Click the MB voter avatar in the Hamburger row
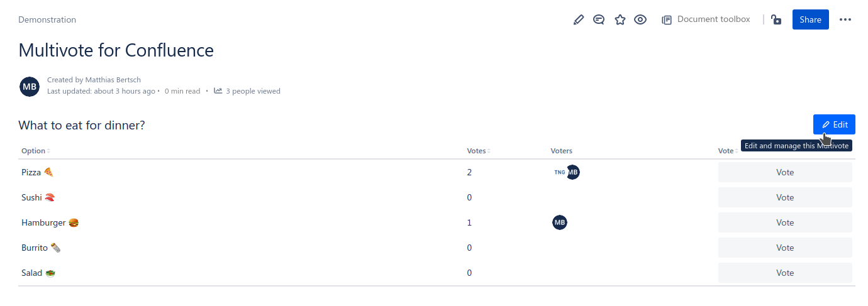868x306 pixels. [560, 222]
